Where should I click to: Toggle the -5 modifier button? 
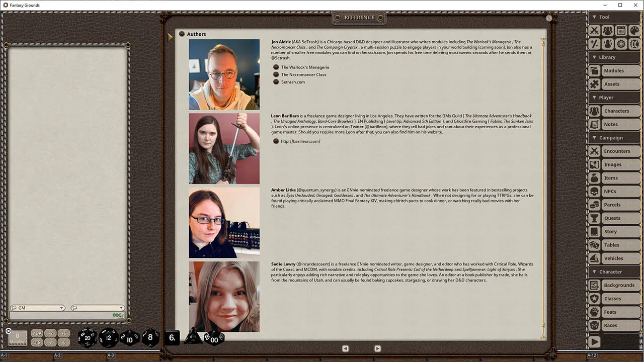63,342
